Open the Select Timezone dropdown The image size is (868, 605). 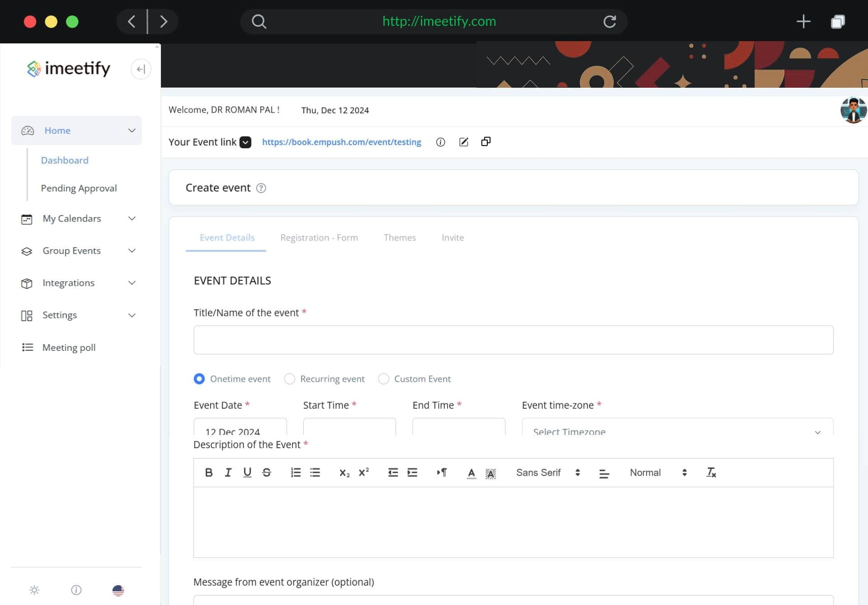coord(677,431)
